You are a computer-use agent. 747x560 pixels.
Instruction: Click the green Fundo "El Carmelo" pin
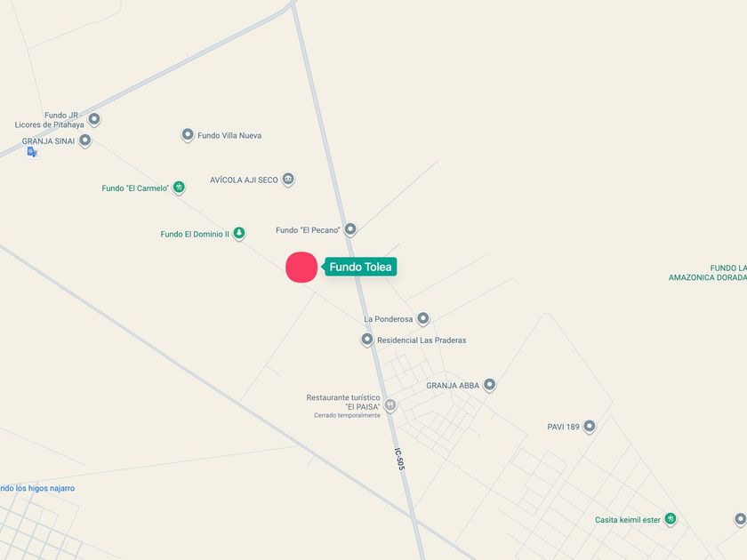pos(179,188)
